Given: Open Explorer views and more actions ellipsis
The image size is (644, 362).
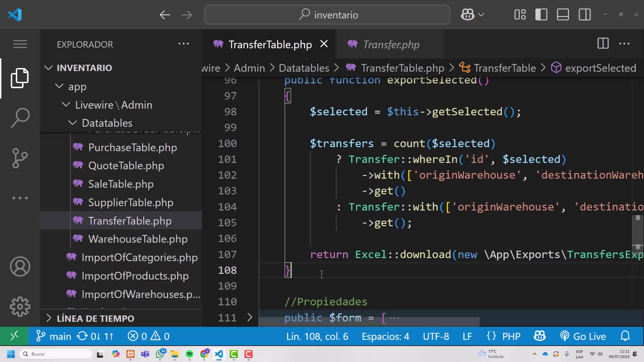Looking at the screenshot, I should point(183,44).
